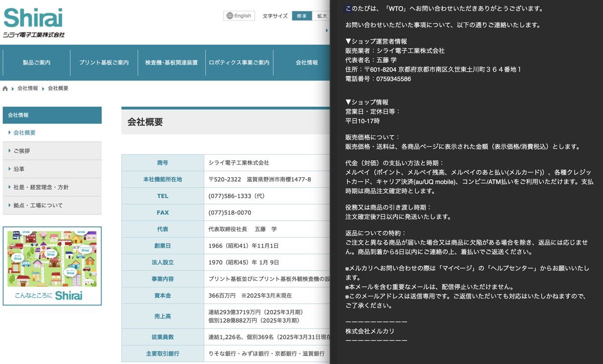Click the home icon in breadcrumb
Viewport: 603px width, 364px height.
click(6, 88)
